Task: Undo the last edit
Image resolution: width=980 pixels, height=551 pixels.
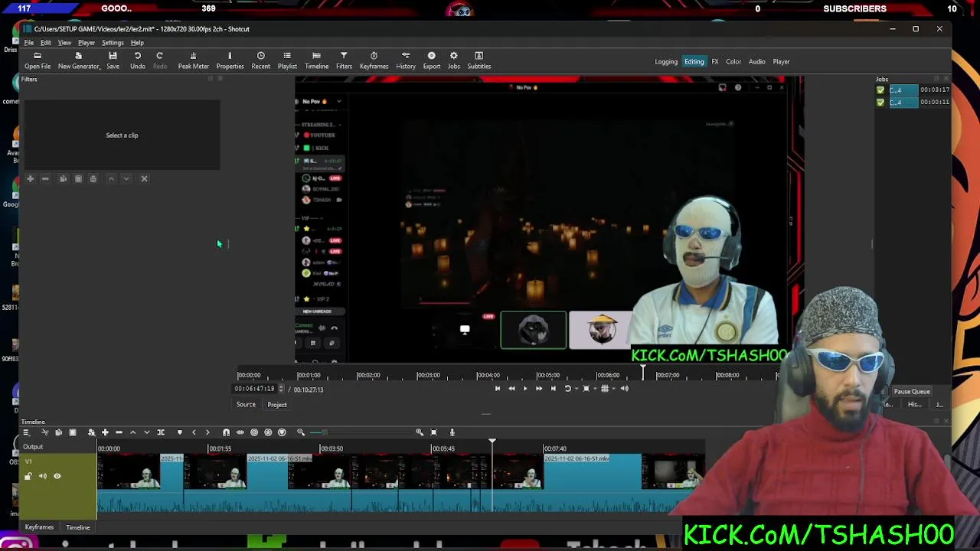Action: coord(138,60)
